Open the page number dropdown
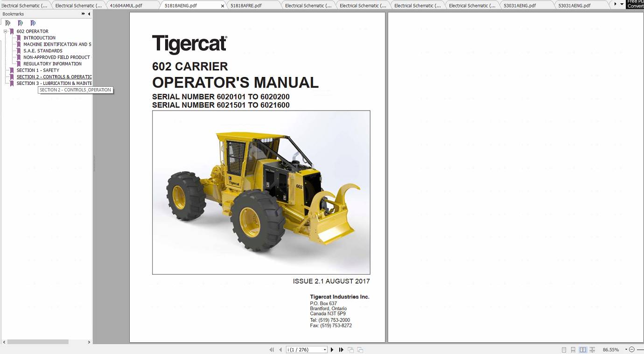This screenshot has width=644, height=354. click(325, 349)
